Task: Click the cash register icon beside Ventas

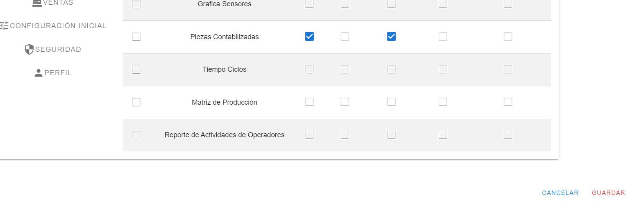Action: pyautogui.click(x=37, y=3)
